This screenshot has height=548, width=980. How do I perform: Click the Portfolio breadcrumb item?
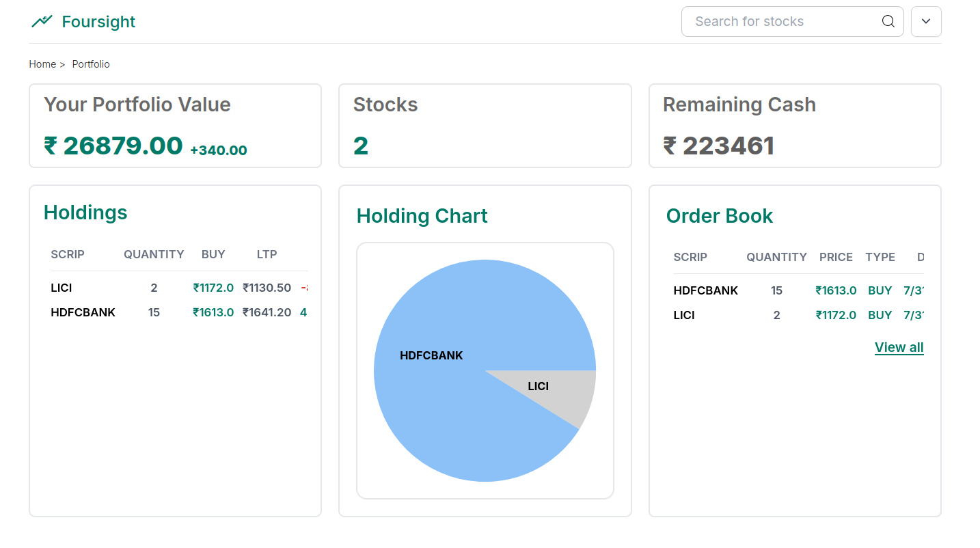tap(90, 64)
